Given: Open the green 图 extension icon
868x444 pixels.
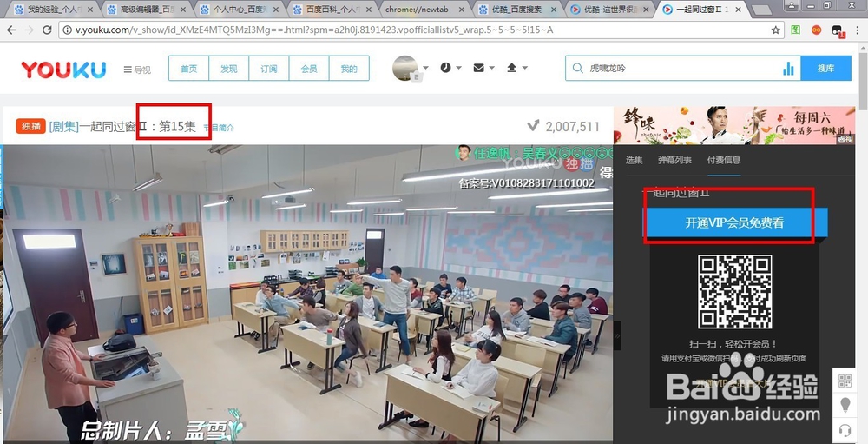Looking at the screenshot, I should [795, 30].
